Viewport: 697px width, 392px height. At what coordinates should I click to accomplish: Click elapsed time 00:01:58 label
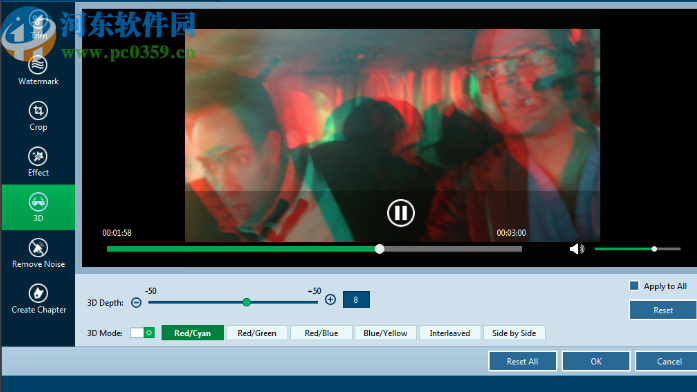[x=117, y=233]
